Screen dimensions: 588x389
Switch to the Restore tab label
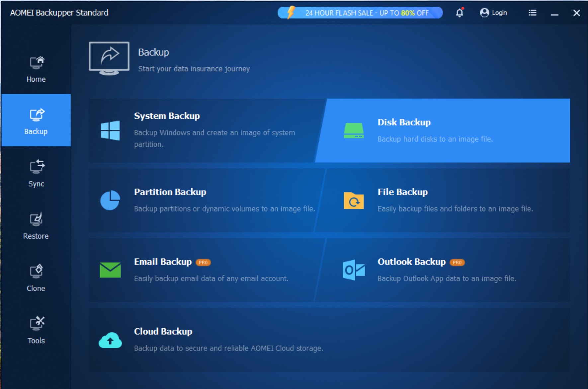click(36, 236)
